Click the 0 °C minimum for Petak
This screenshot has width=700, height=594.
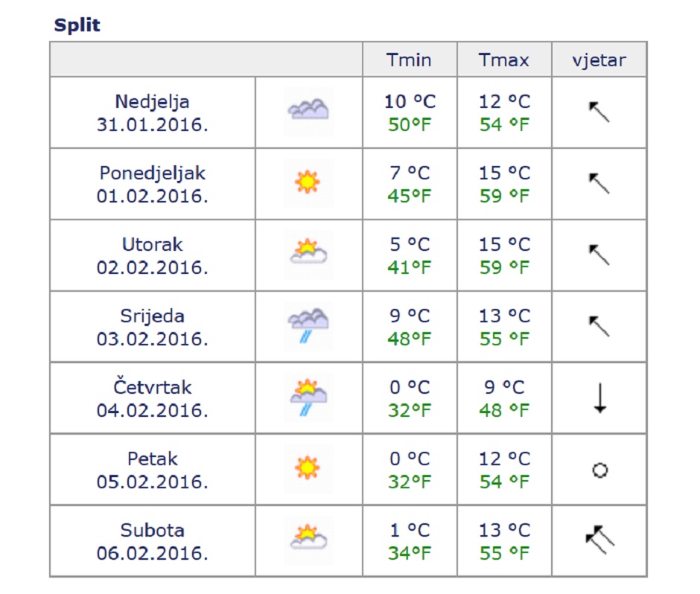click(x=410, y=459)
